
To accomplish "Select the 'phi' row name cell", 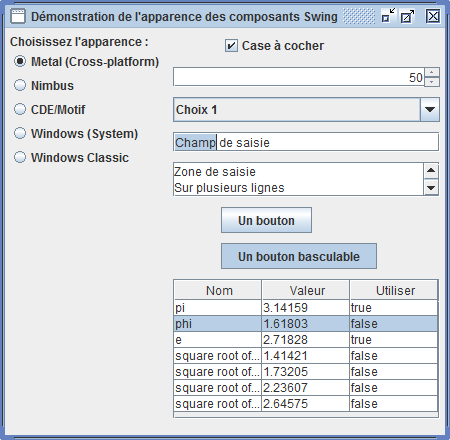I will 218,324.
